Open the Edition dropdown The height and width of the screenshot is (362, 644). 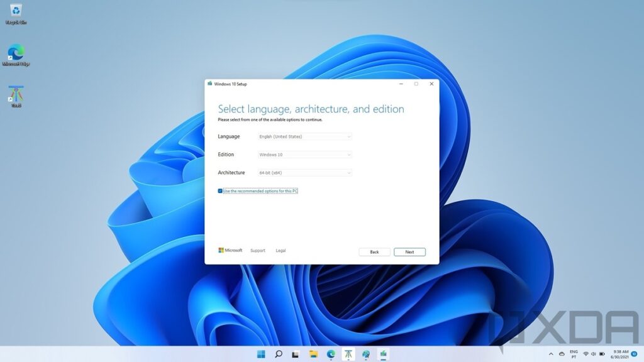(x=306, y=155)
